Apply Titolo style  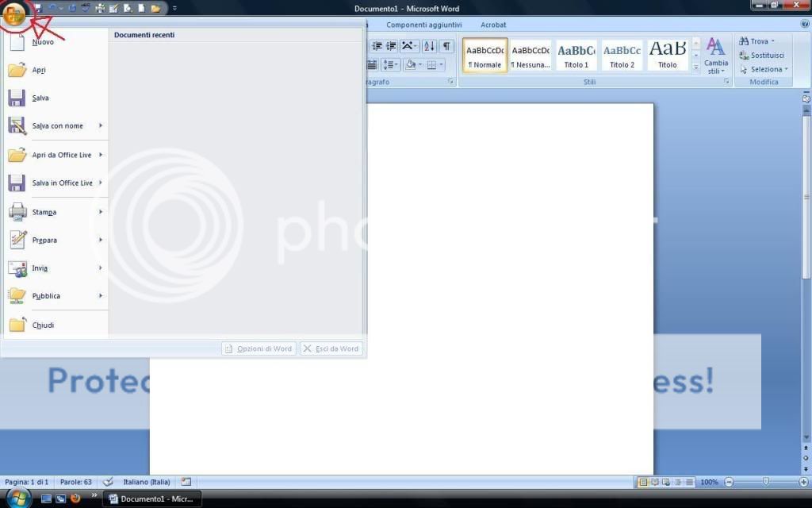click(668, 56)
